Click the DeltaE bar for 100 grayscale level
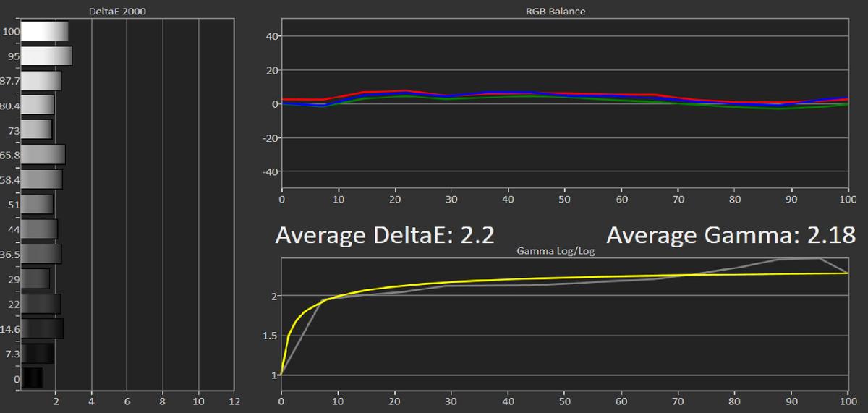Image resolution: width=868 pixels, height=413 pixels. tap(45, 31)
